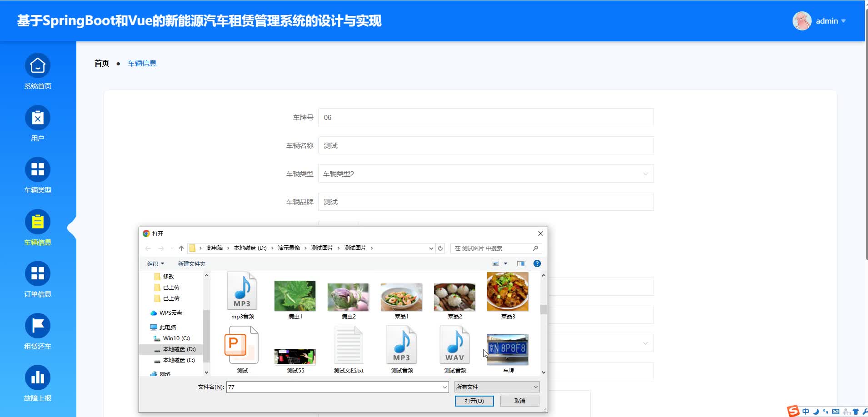Expand the 车辆类型2 dropdown arrow
This screenshot has height=417, width=868.
tap(645, 174)
